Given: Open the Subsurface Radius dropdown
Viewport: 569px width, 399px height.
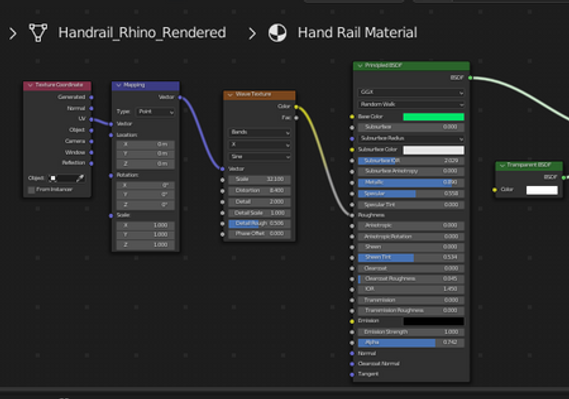Looking at the screenshot, I should 411,139.
